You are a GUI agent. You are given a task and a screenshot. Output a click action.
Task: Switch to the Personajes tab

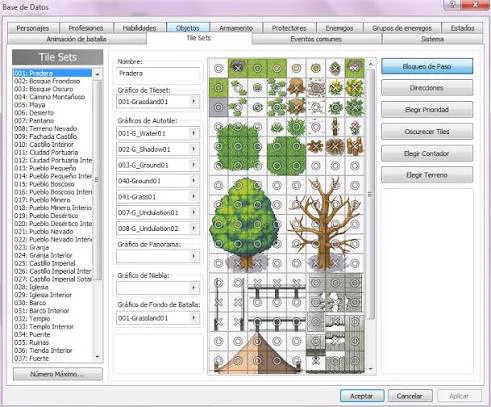pos(33,28)
